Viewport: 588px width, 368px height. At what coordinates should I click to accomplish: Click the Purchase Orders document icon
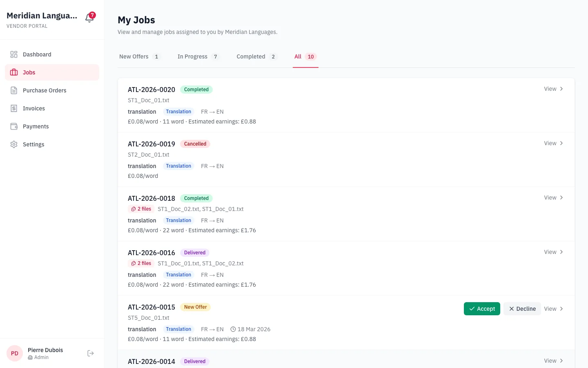(x=14, y=90)
